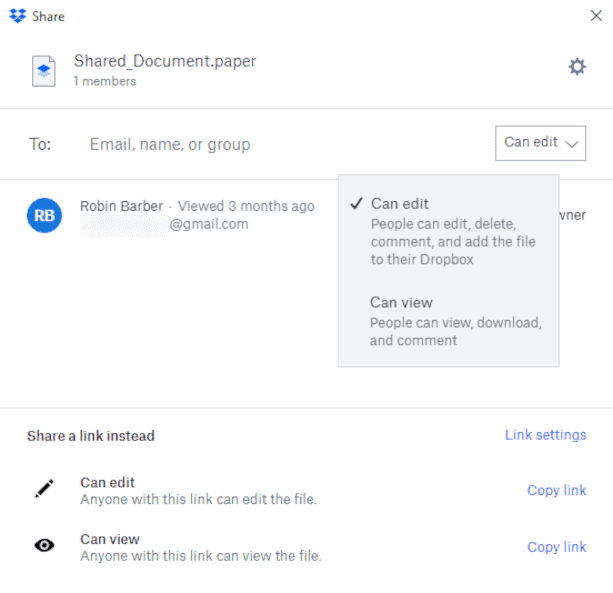Click the Dropbox logo icon in title bar
The height and width of the screenshot is (593, 613).
(x=17, y=16)
